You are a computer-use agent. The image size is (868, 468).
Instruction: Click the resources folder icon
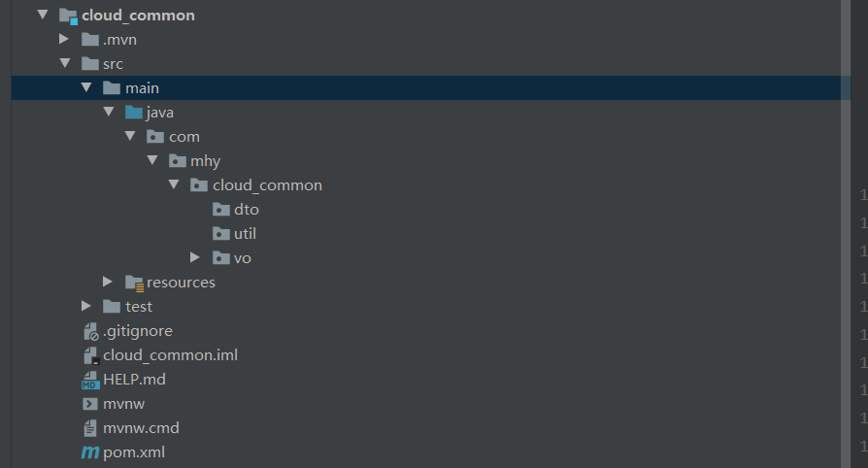[x=134, y=283]
